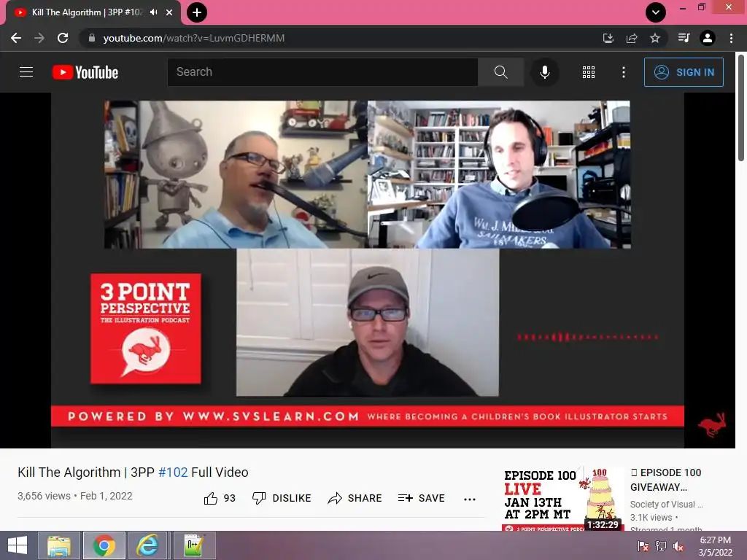Open the Windows Start menu
The width and height of the screenshot is (747, 560).
[x=18, y=545]
